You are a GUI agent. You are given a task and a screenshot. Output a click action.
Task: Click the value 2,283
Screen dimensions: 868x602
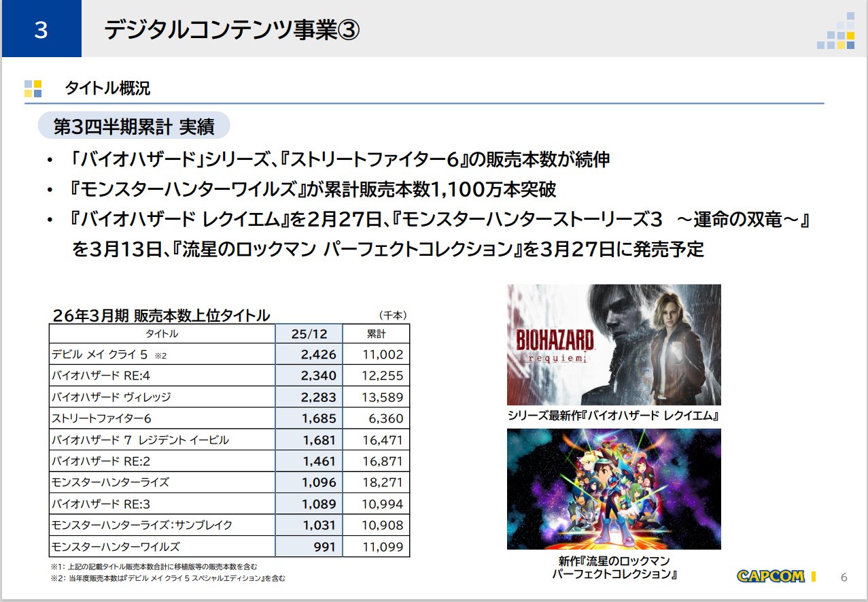[x=318, y=397]
